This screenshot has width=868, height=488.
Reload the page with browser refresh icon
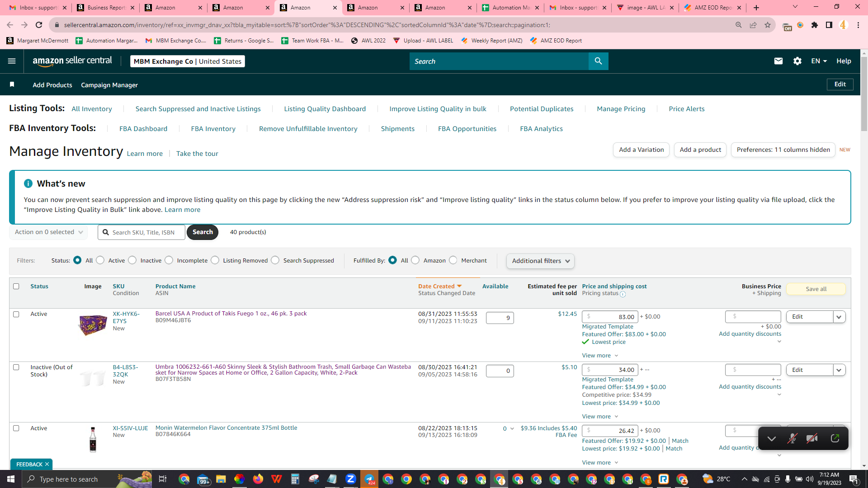[x=39, y=25]
